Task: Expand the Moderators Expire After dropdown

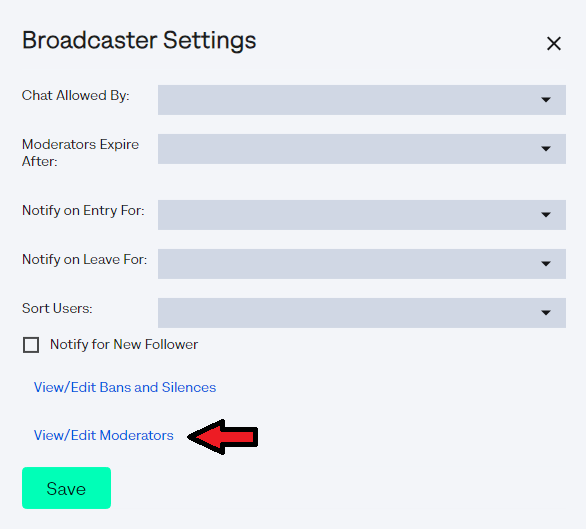Action: pyautogui.click(x=361, y=148)
